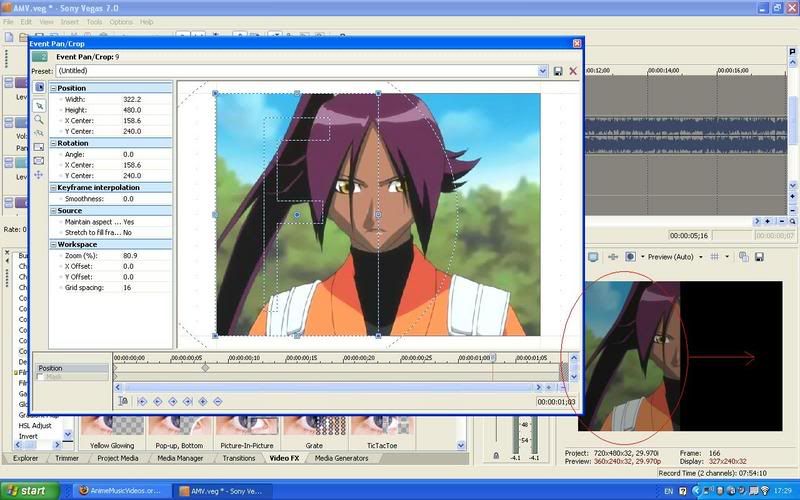The image size is (800, 500).
Task: Click Save Snapshot to File icon
Action: pyautogui.click(x=760, y=257)
